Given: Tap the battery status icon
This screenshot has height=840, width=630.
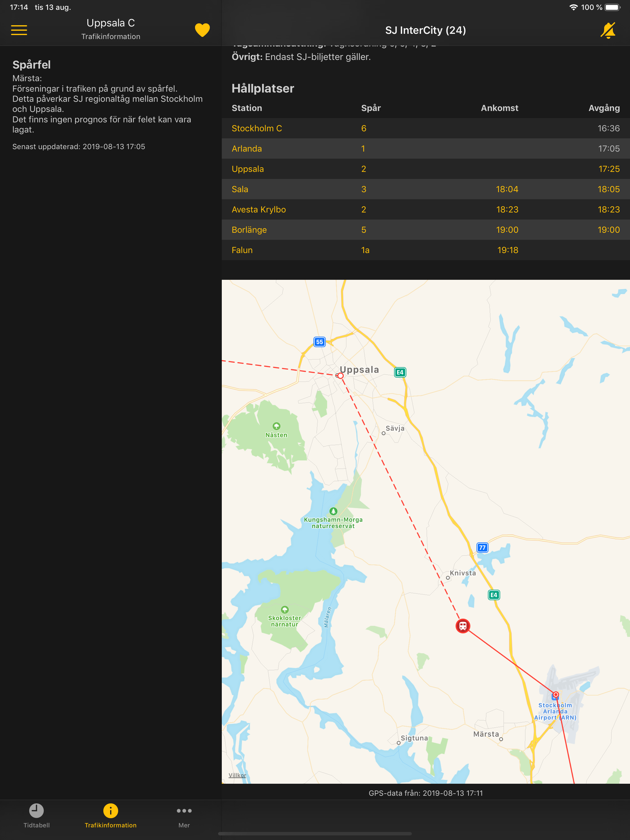Looking at the screenshot, I should click(612, 7).
